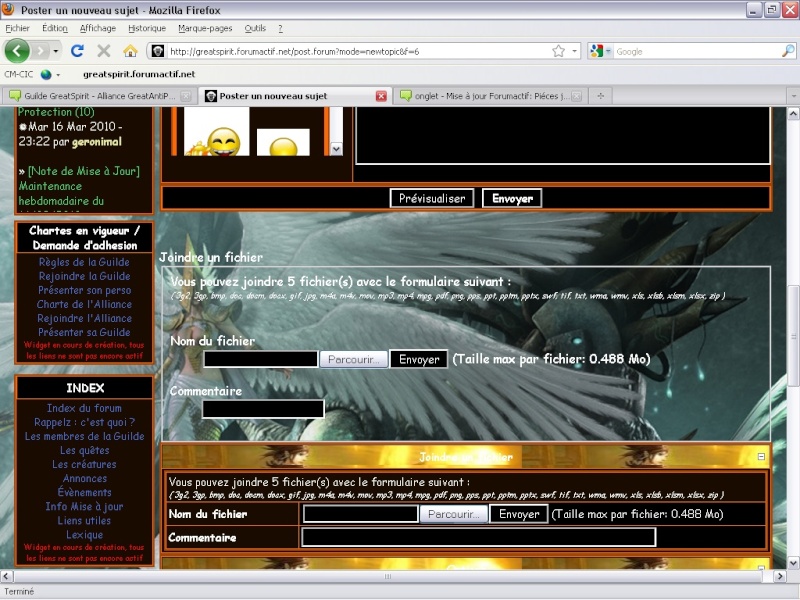Open the ? help menu

tap(280, 29)
